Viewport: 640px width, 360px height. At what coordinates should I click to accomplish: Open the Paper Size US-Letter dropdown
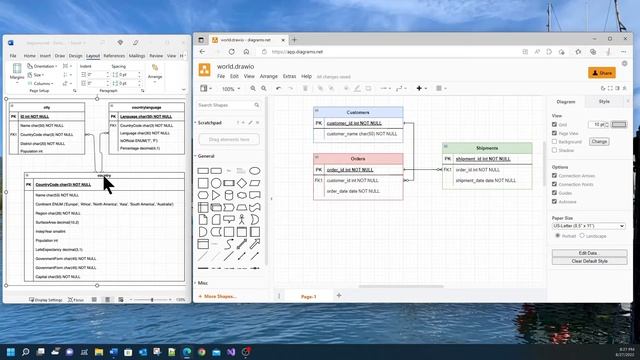click(x=589, y=226)
